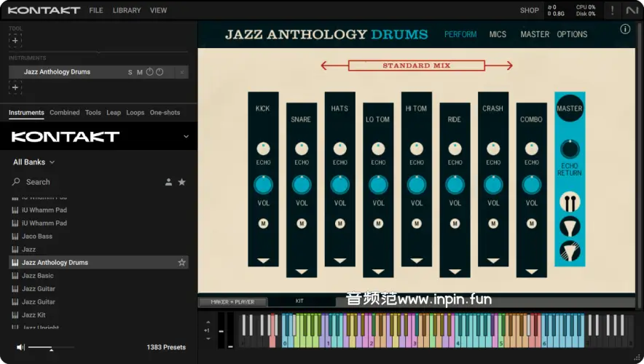The image size is (644, 364).
Task: Click the preview volume slider
Action: coord(51,347)
